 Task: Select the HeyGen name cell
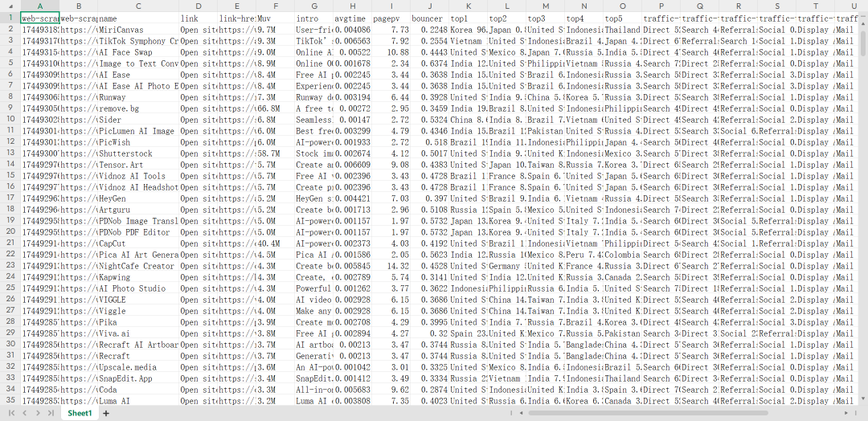point(138,198)
